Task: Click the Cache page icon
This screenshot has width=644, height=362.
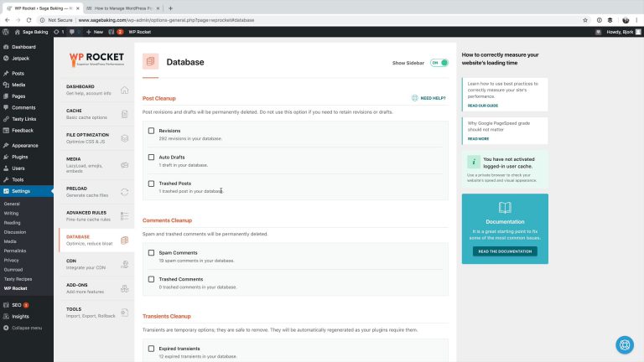Action: (x=124, y=114)
